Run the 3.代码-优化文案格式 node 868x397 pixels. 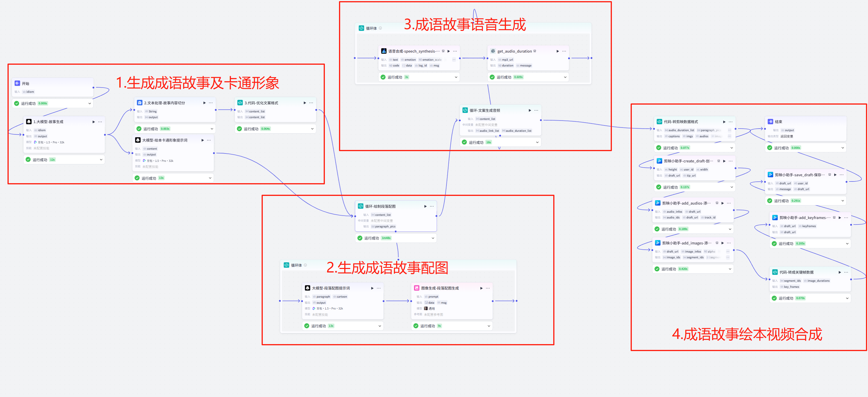305,103
